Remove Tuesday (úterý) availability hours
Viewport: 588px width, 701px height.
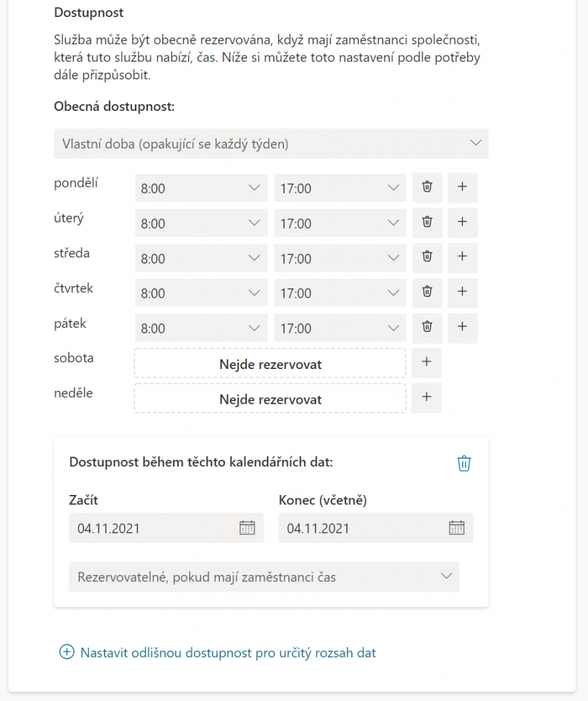click(427, 222)
